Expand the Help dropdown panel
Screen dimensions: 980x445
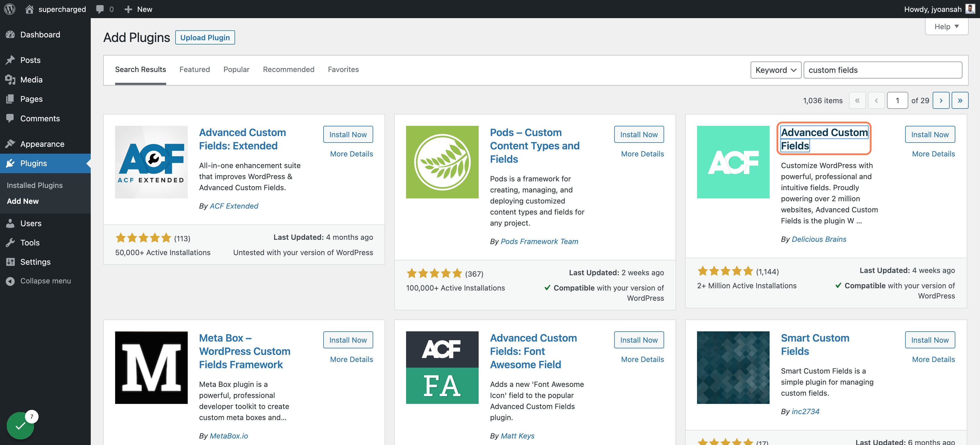tap(947, 27)
